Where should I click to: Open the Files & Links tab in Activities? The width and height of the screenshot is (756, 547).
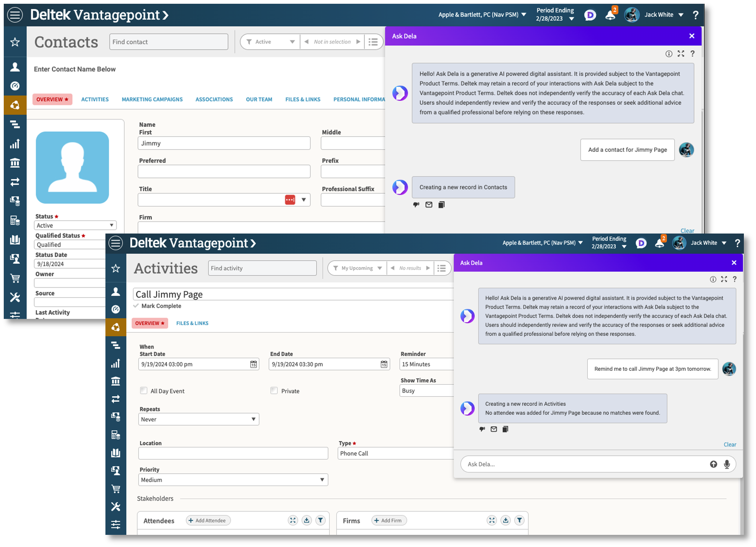pos(192,323)
